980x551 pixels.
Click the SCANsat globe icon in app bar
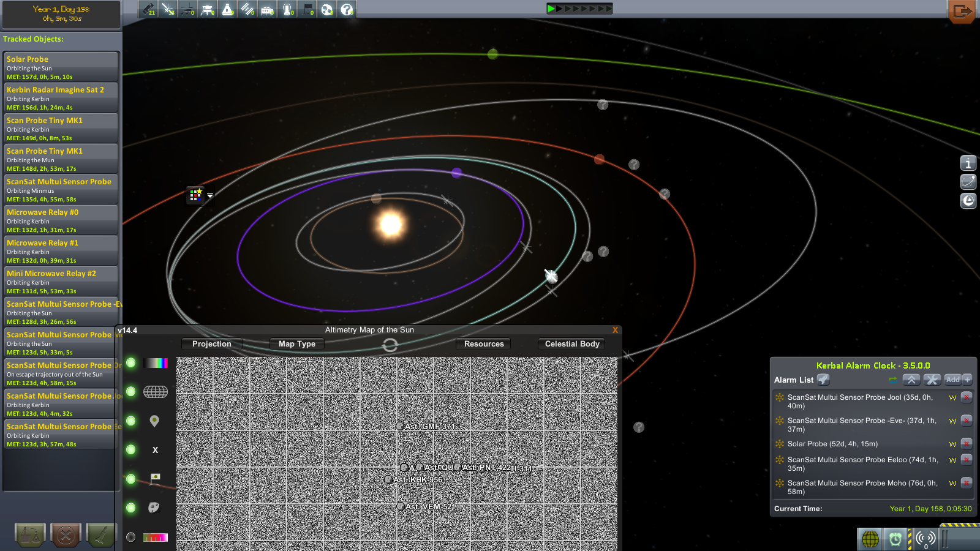[870, 539]
